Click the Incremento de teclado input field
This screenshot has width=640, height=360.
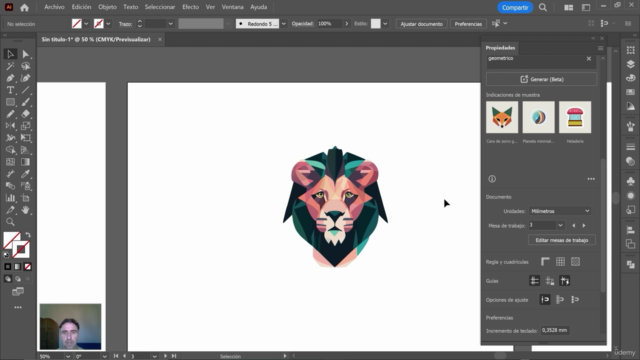pos(555,330)
